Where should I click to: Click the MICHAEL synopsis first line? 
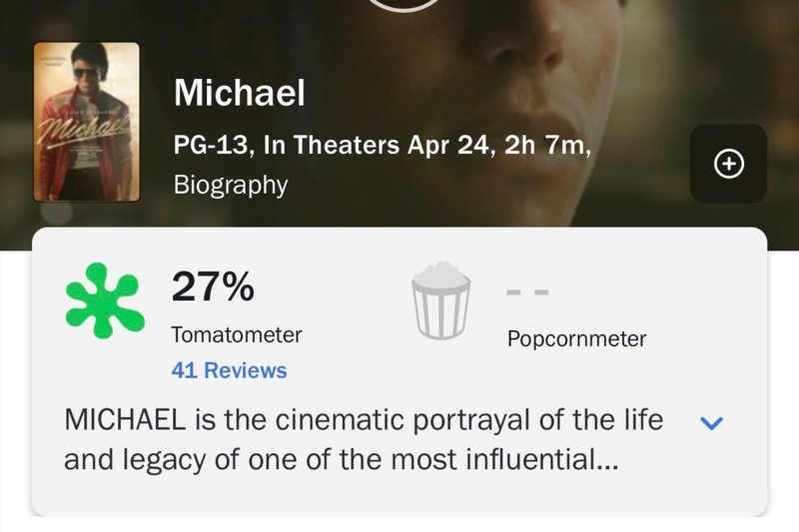click(363, 419)
